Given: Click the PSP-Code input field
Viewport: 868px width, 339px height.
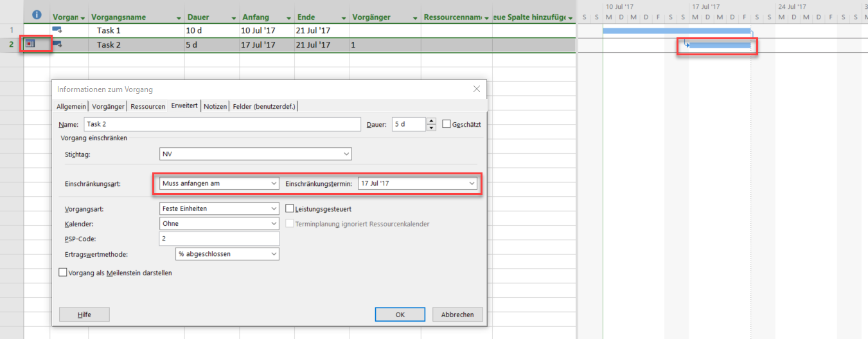Looking at the screenshot, I should pos(218,239).
